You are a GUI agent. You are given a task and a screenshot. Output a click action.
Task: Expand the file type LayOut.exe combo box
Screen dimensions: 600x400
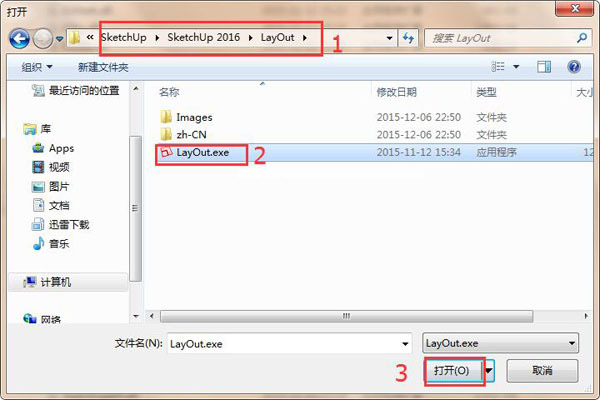[501, 343]
